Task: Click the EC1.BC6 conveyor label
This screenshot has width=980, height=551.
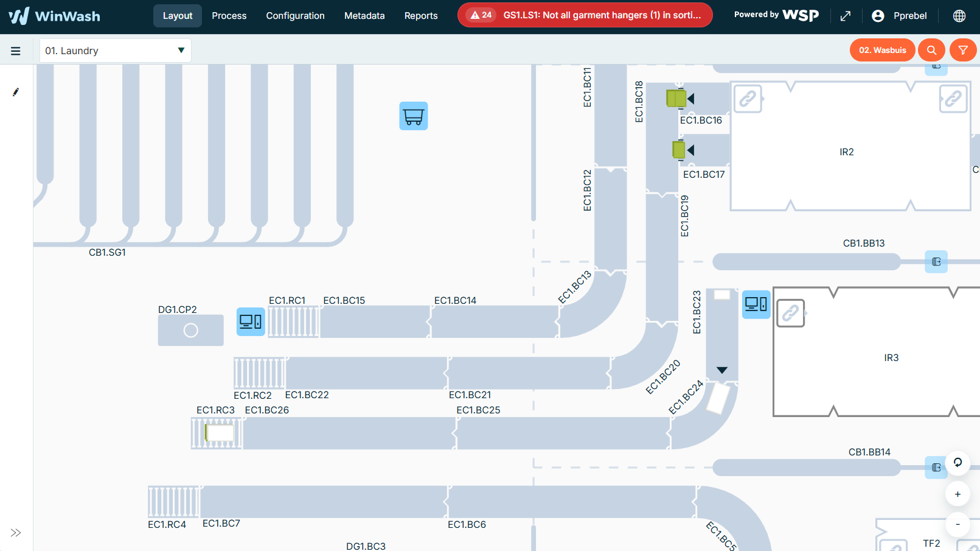Action: click(467, 525)
